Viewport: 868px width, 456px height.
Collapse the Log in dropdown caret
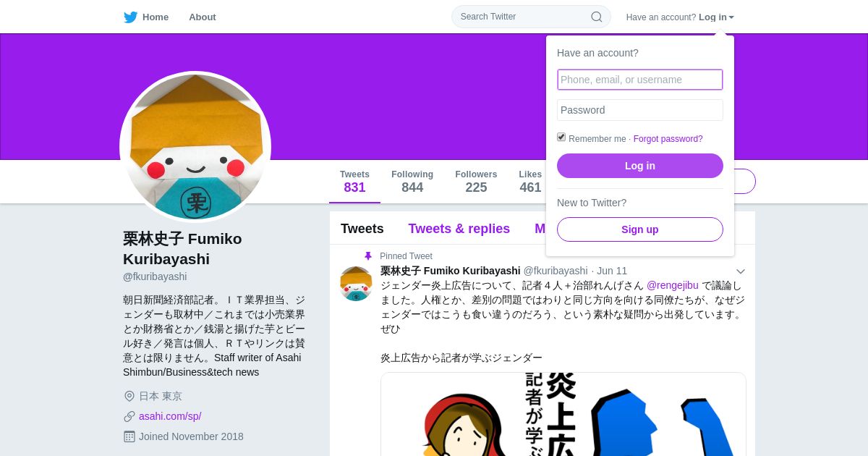point(731,17)
